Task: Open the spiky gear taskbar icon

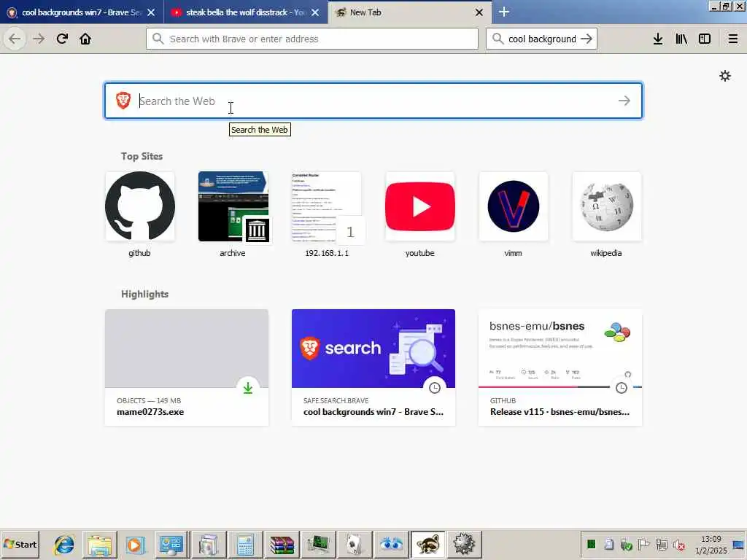Action: tap(464, 544)
